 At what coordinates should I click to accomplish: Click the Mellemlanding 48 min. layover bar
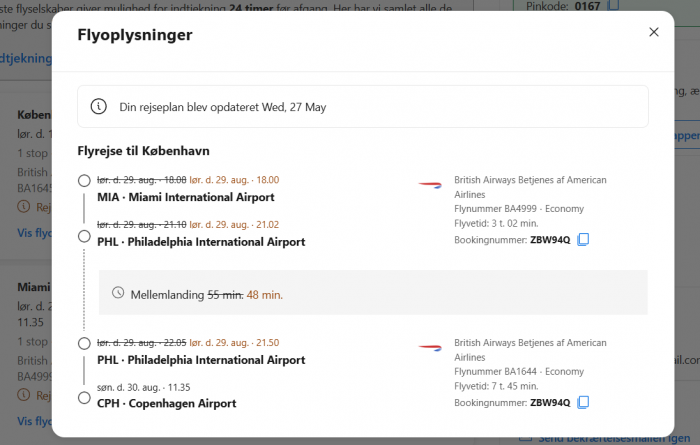pos(373,293)
